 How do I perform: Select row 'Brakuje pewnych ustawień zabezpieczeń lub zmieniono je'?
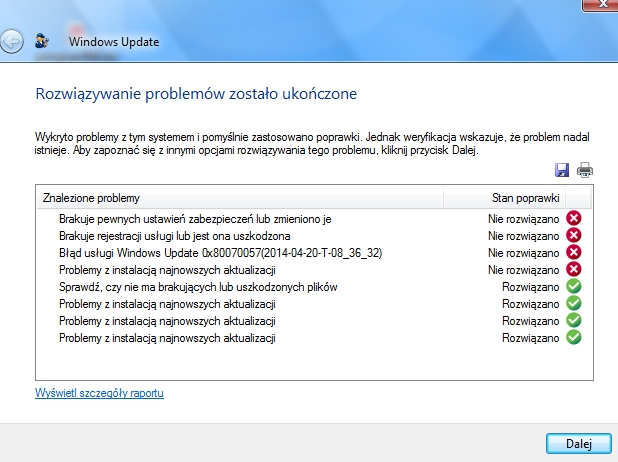coord(314,219)
